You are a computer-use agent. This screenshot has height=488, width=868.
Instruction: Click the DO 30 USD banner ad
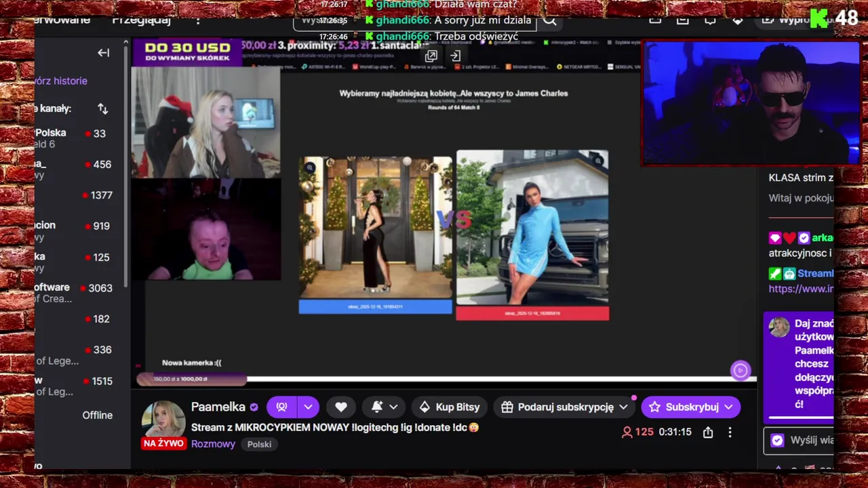187,52
